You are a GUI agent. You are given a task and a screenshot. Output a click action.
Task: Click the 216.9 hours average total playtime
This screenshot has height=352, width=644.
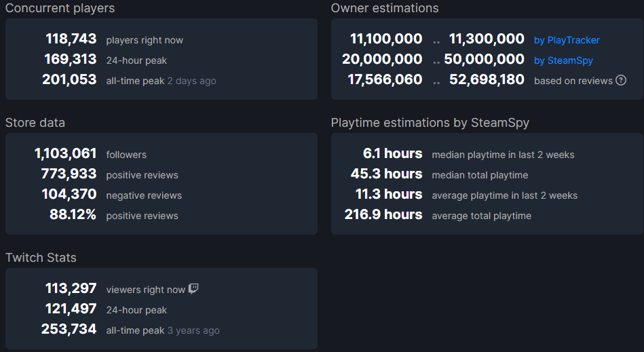tap(383, 214)
